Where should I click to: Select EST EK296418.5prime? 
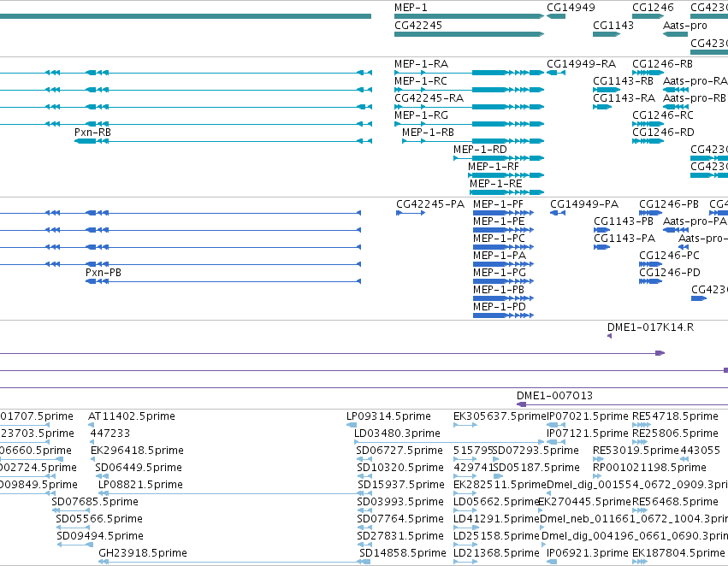[x=137, y=451]
